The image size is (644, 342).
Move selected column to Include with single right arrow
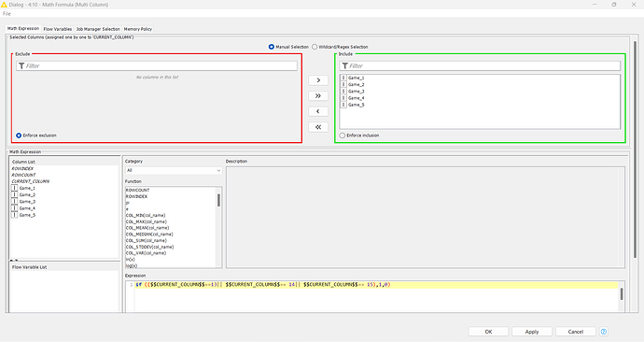(x=318, y=80)
